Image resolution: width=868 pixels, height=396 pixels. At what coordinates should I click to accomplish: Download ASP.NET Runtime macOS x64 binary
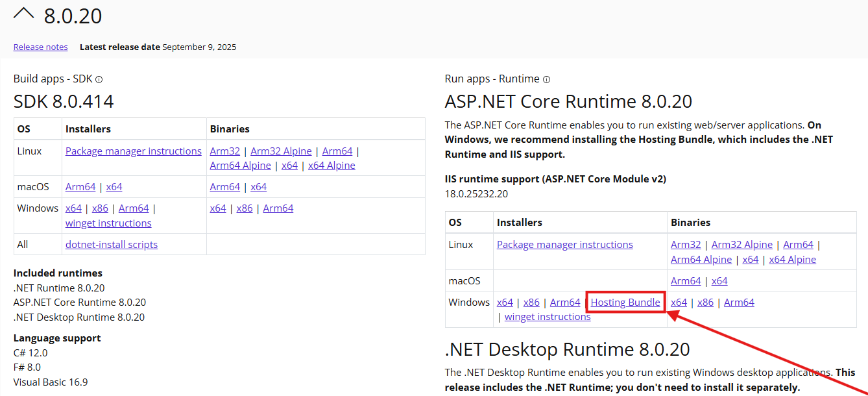(719, 280)
